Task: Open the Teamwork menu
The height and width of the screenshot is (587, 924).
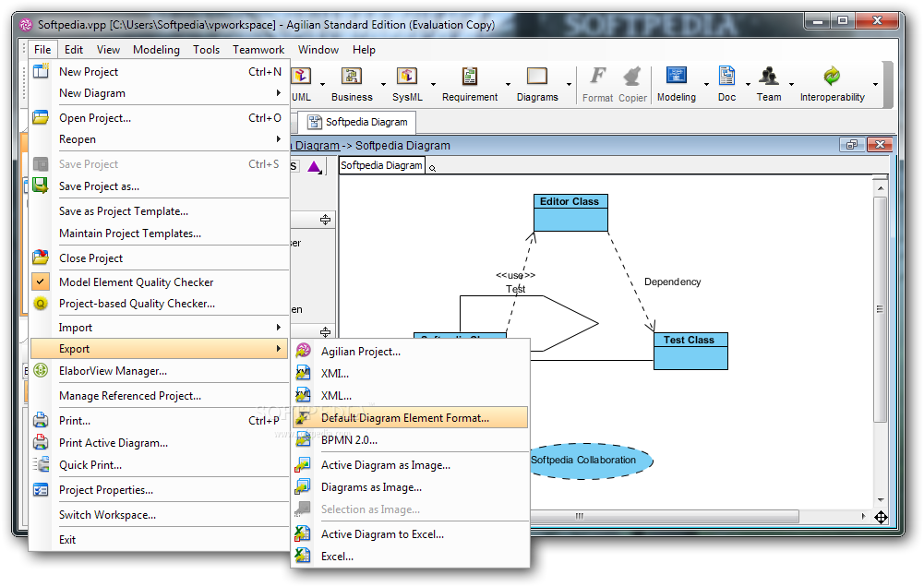Action: pos(258,50)
